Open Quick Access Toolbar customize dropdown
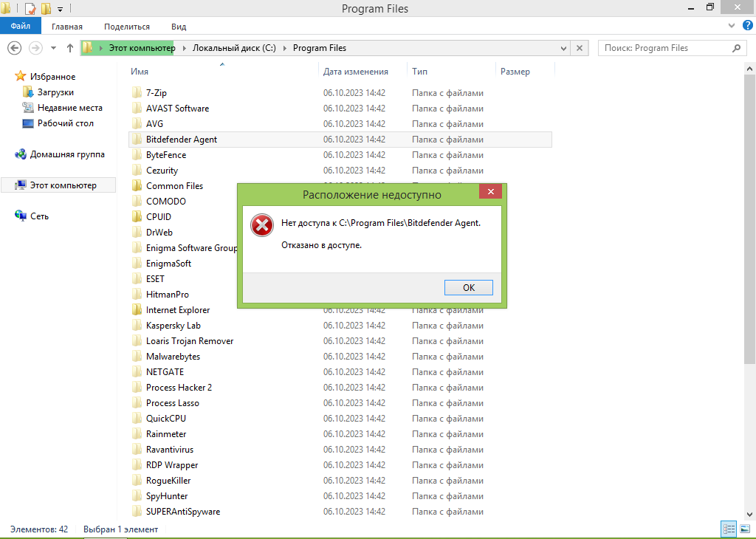The width and height of the screenshot is (756, 539). (61, 9)
